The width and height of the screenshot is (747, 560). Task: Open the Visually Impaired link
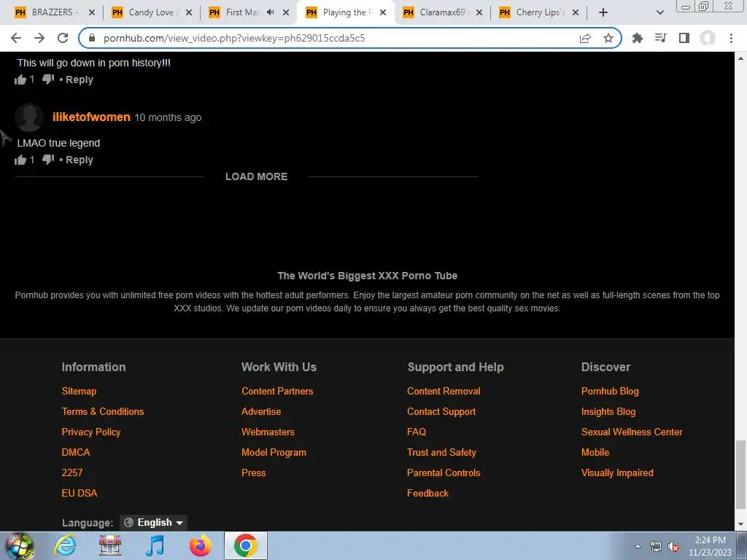coord(617,472)
